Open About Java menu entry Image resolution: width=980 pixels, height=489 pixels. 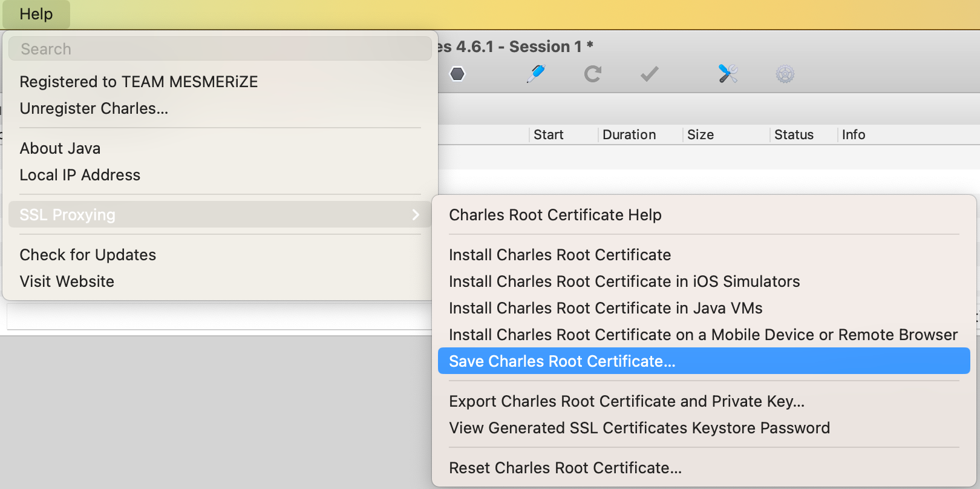coord(60,148)
